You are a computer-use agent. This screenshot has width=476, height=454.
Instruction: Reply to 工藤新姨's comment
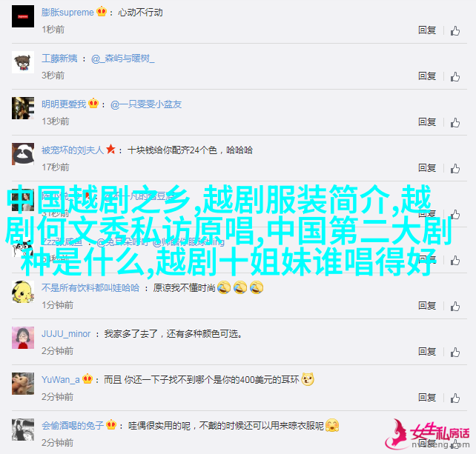coord(427,76)
